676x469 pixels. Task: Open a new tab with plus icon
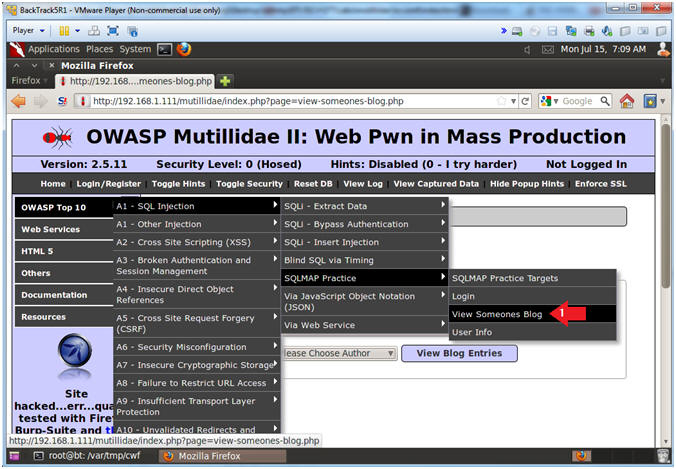coord(225,81)
